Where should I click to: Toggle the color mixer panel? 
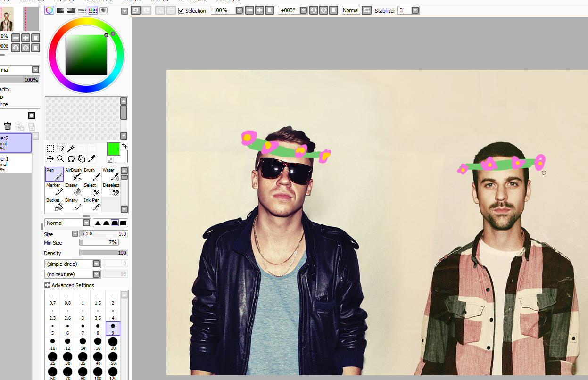(x=82, y=10)
